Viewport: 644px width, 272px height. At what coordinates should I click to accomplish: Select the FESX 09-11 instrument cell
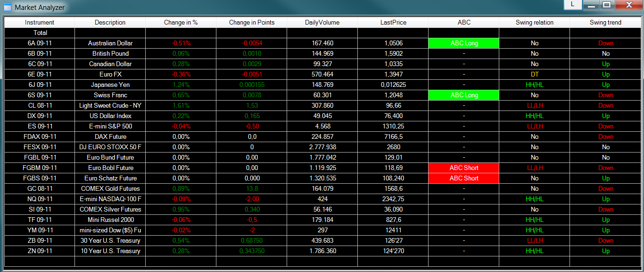(40, 147)
